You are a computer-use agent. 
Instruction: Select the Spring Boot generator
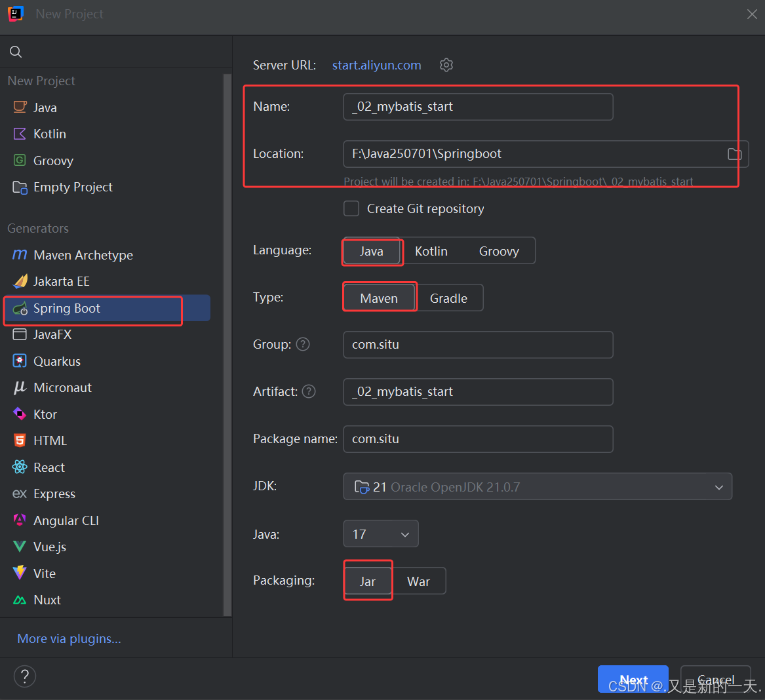[108, 308]
